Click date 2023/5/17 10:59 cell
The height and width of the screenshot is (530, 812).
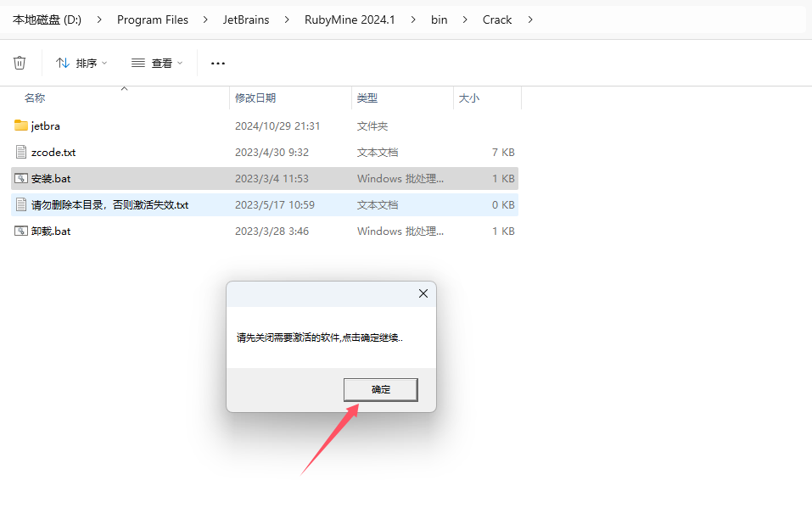point(275,205)
